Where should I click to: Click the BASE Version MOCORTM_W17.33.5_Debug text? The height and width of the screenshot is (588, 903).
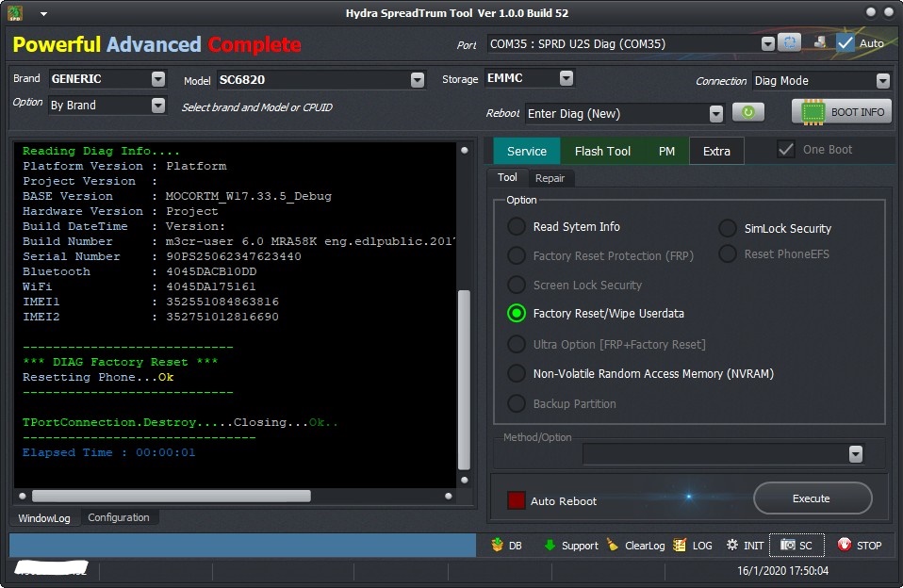pyautogui.click(x=248, y=196)
